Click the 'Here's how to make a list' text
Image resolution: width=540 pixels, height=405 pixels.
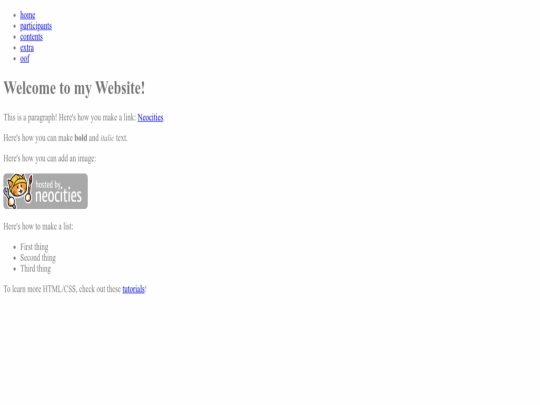tap(38, 227)
